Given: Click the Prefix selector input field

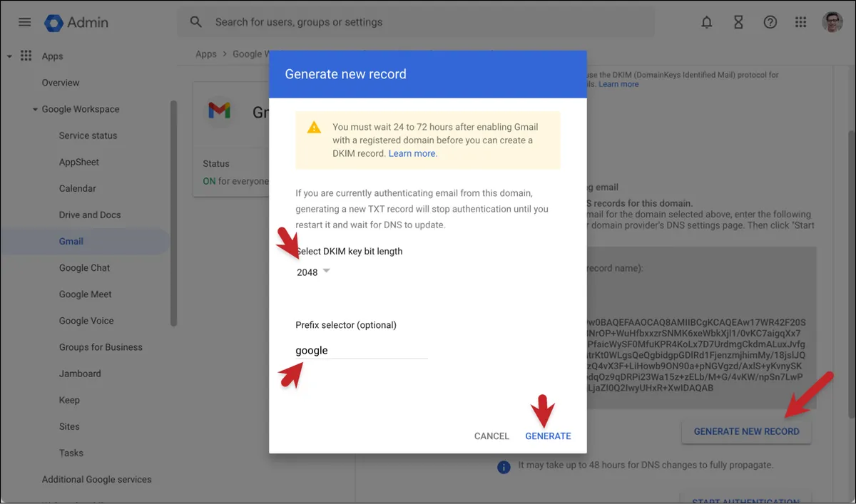Looking at the screenshot, I should (362, 350).
